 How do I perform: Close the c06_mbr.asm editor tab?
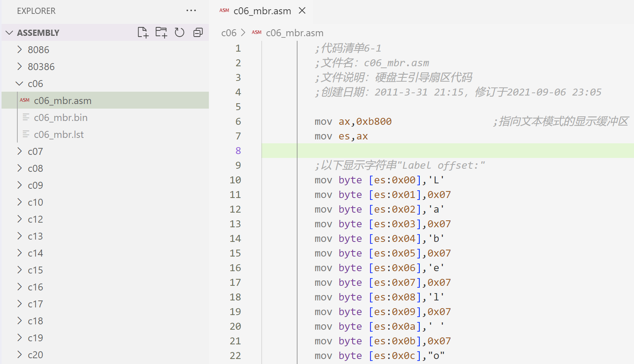pos(302,11)
